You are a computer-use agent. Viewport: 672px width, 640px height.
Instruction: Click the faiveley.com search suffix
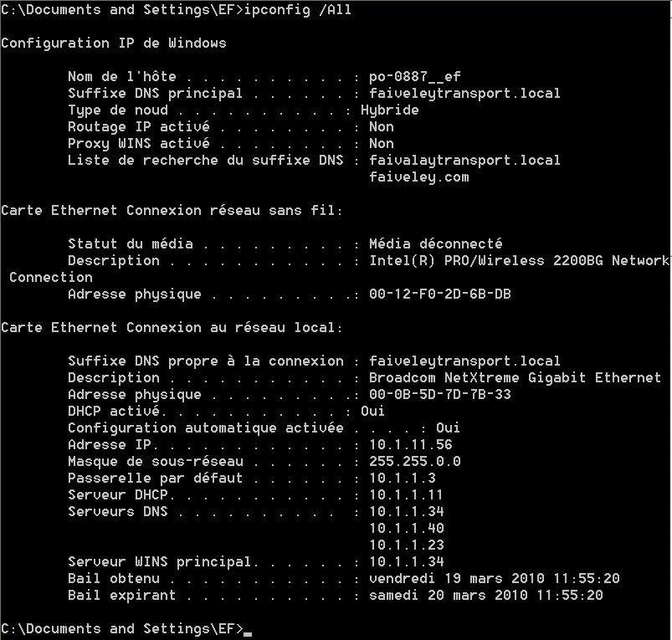tap(419, 177)
